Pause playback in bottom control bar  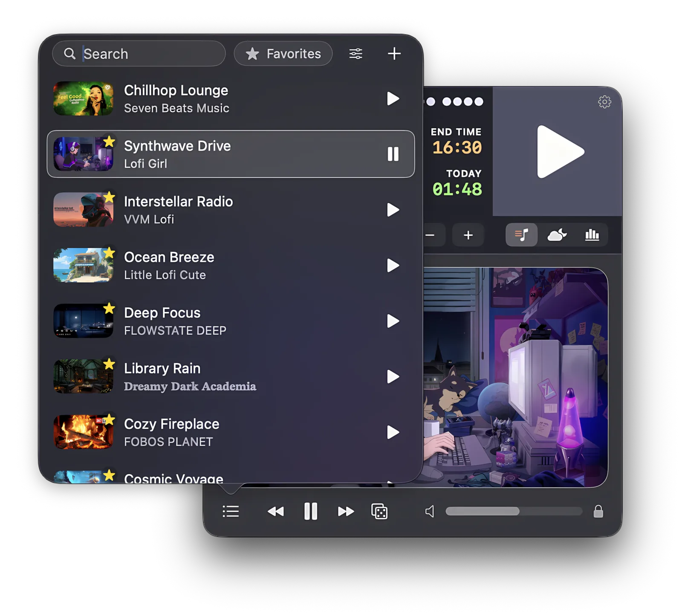311,511
